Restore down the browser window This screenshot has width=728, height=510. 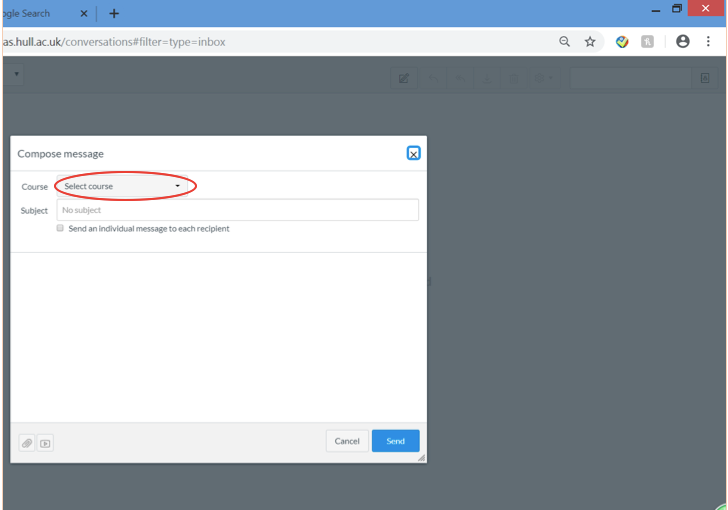point(677,9)
